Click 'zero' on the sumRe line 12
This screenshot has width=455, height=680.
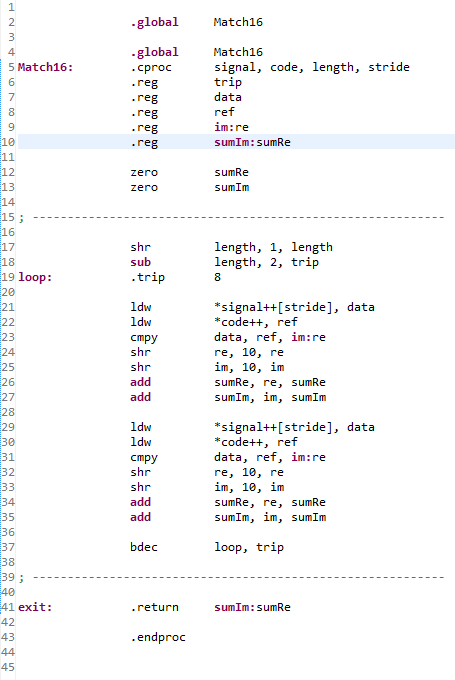coord(144,173)
